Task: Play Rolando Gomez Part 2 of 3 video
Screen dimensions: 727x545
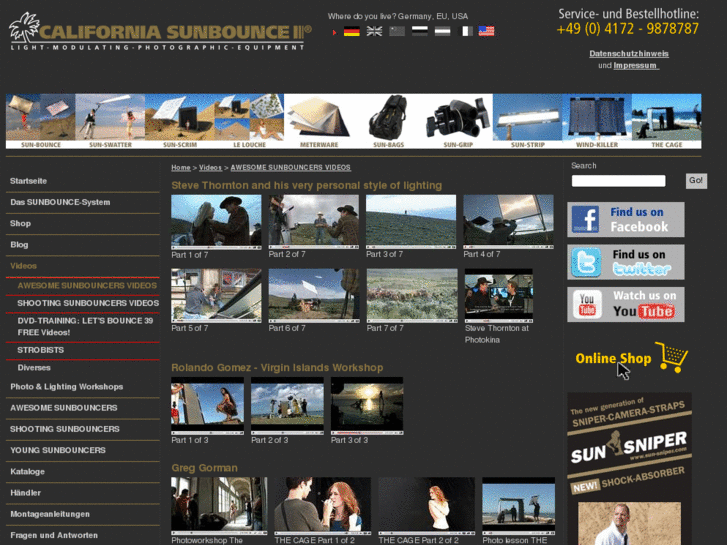Action: 287,406
